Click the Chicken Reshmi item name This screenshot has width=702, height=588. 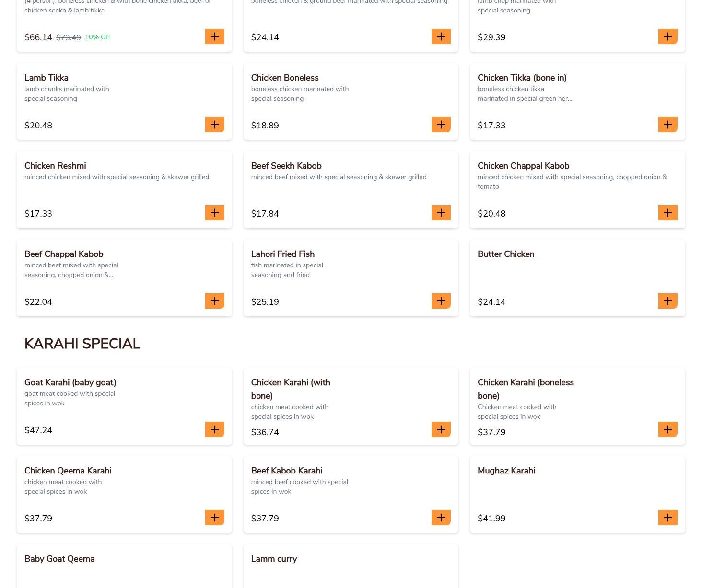pyautogui.click(x=55, y=166)
